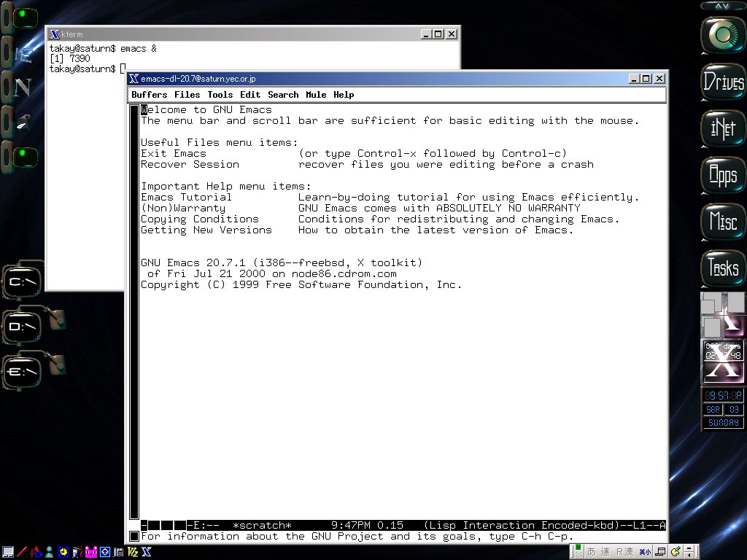Click the IME properties palette icon
The image size is (747, 560).
(676, 551)
